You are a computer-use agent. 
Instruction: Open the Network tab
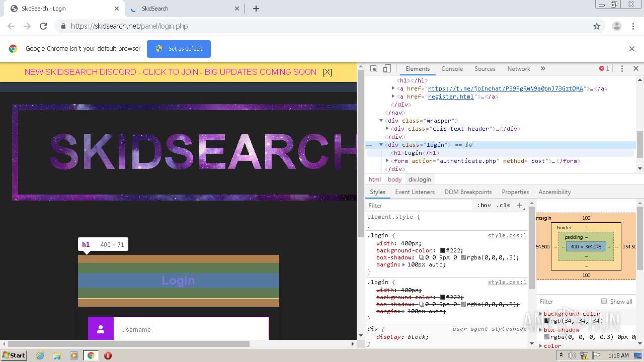click(519, 69)
